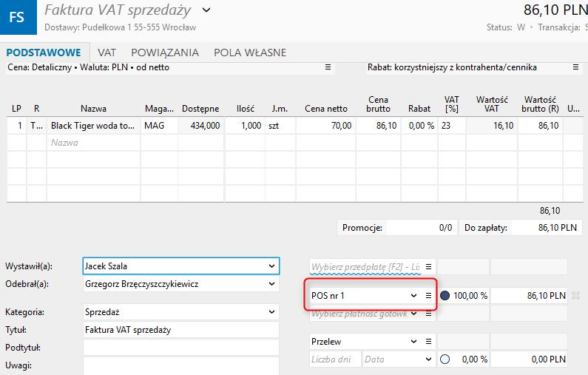Click the empty Nazwa new row field
The height and width of the screenshot is (375, 588).
[93, 143]
